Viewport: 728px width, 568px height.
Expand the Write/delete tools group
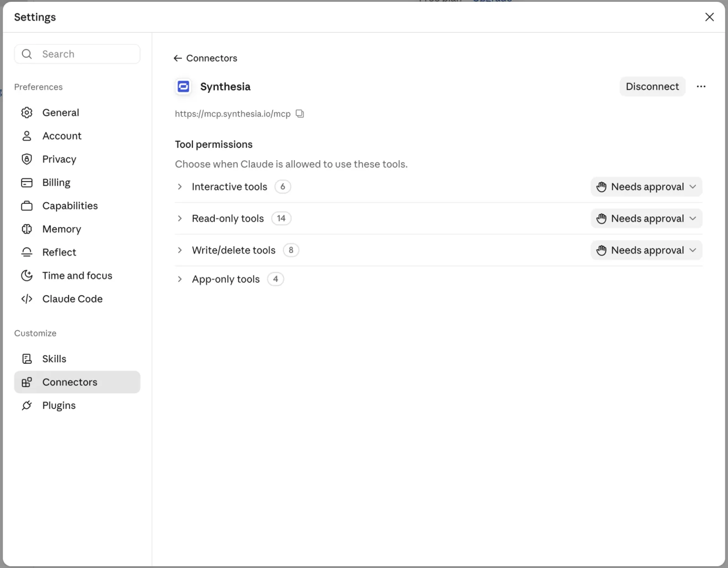click(x=180, y=250)
